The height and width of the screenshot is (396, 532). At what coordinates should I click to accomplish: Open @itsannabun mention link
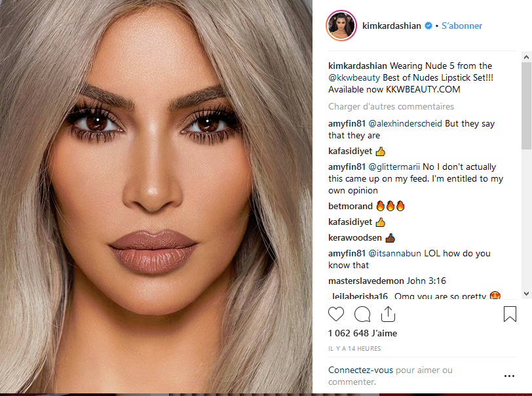click(394, 253)
